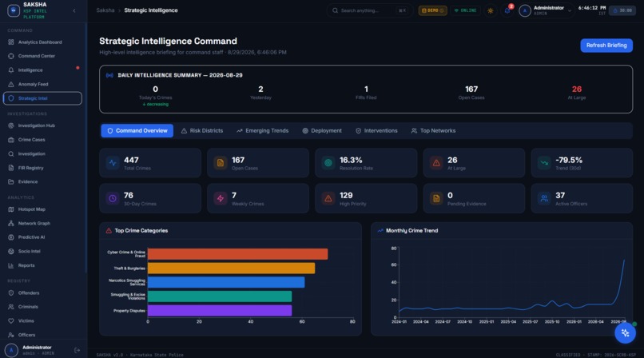Select the Strategic Intel shield icon
644x358 pixels.
click(11, 98)
